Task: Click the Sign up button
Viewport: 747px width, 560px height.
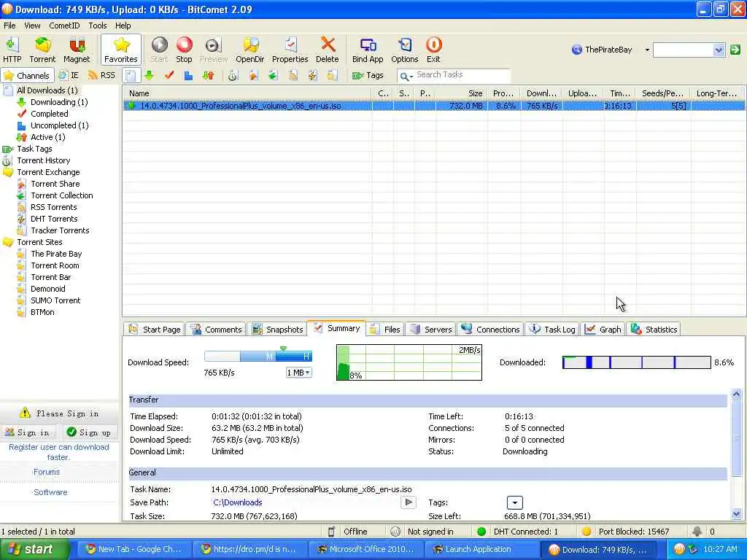Action: pos(89,432)
